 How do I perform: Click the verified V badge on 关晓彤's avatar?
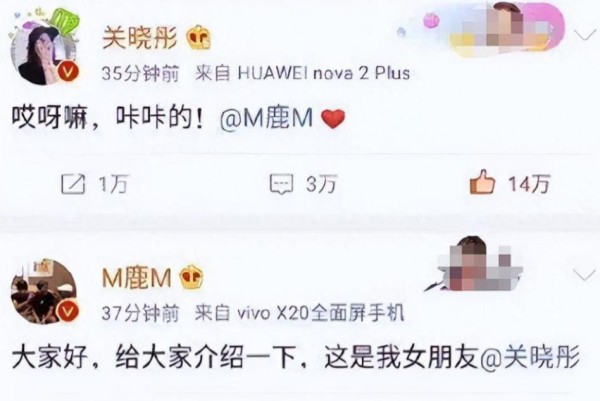click(68, 72)
